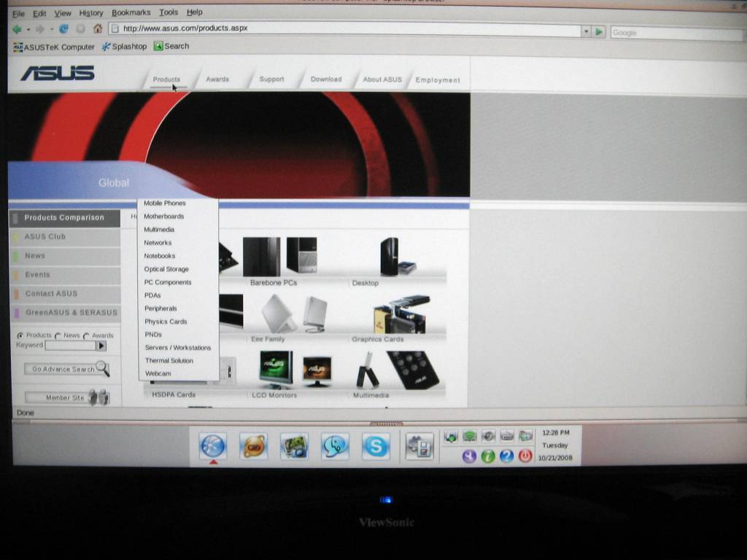Launch the orange games dock icon

click(253, 446)
